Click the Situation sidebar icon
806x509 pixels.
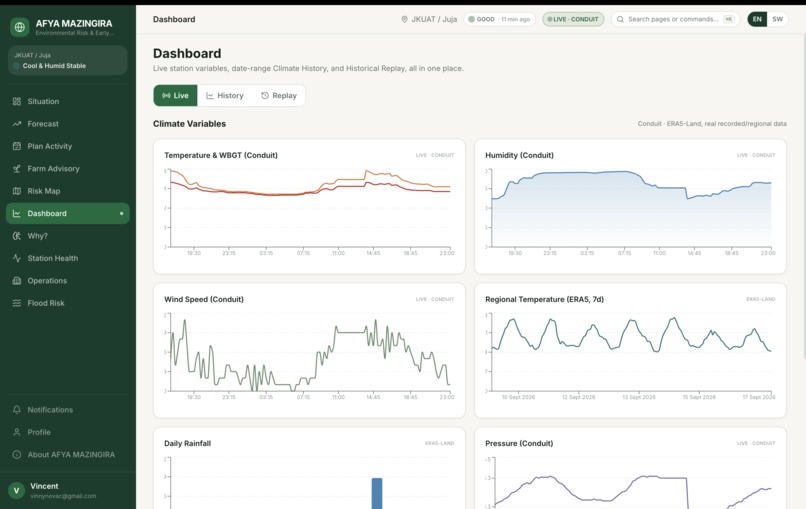click(x=17, y=101)
